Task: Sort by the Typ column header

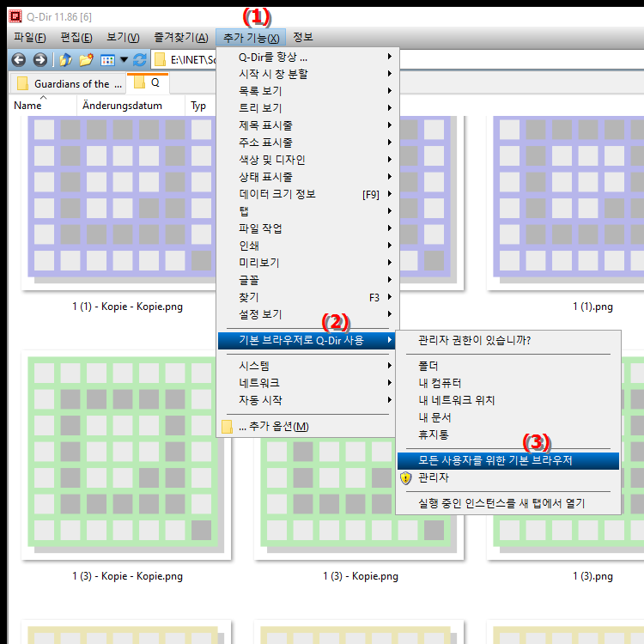Action: tap(200, 106)
